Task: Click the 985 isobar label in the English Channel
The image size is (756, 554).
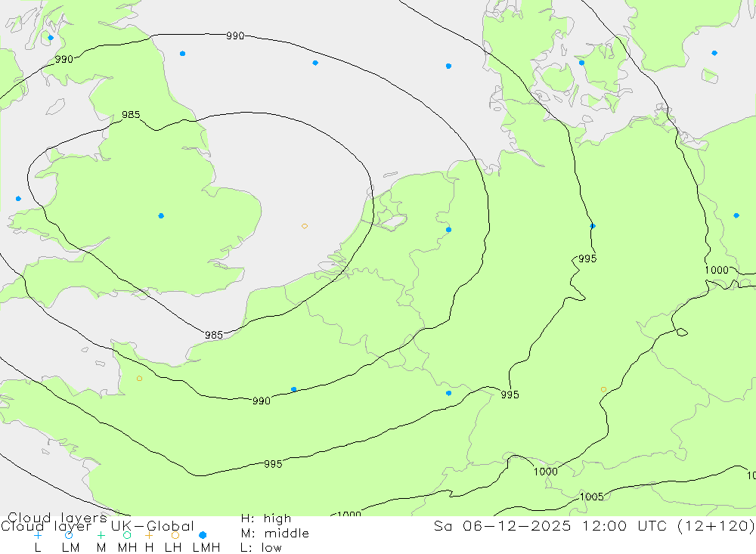Action: (x=214, y=335)
